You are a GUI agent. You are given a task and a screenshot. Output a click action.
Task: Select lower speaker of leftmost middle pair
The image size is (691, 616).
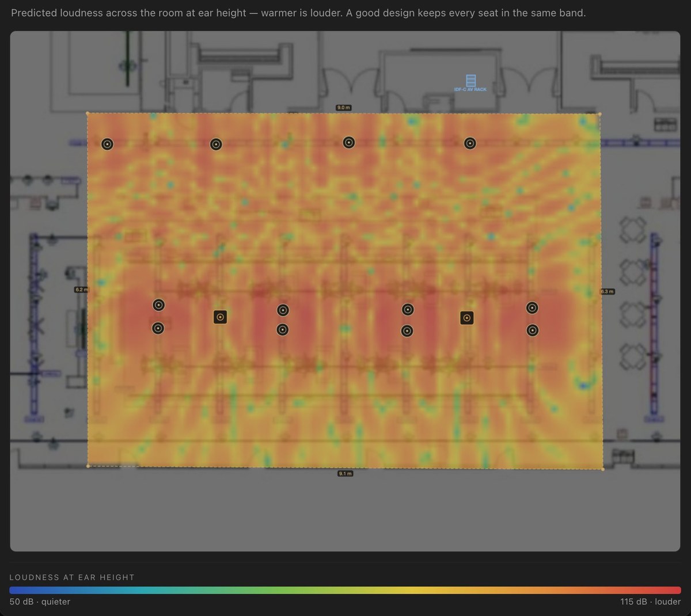coord(158,328)
